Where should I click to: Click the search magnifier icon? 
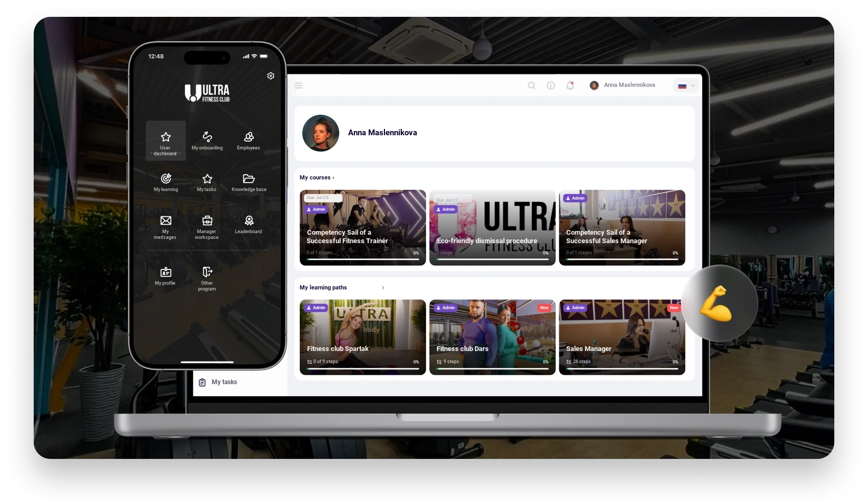(x=531, y=85)
